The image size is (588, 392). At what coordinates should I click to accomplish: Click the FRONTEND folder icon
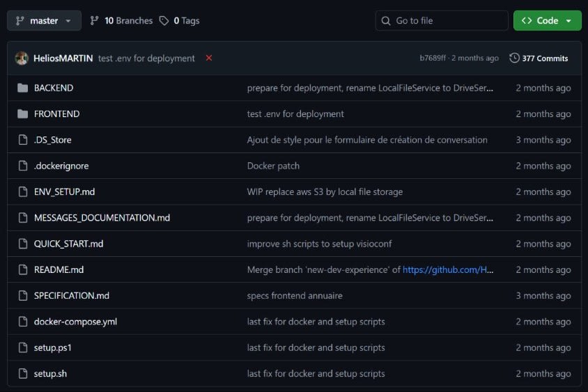(22, 113)
